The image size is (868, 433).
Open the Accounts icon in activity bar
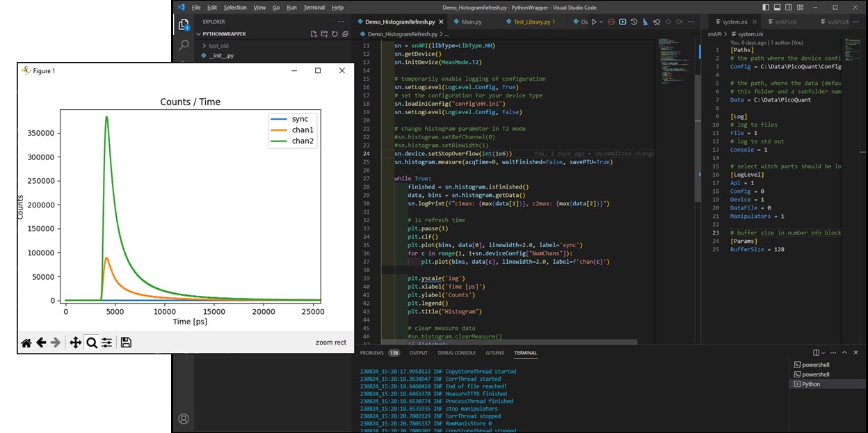184,418
